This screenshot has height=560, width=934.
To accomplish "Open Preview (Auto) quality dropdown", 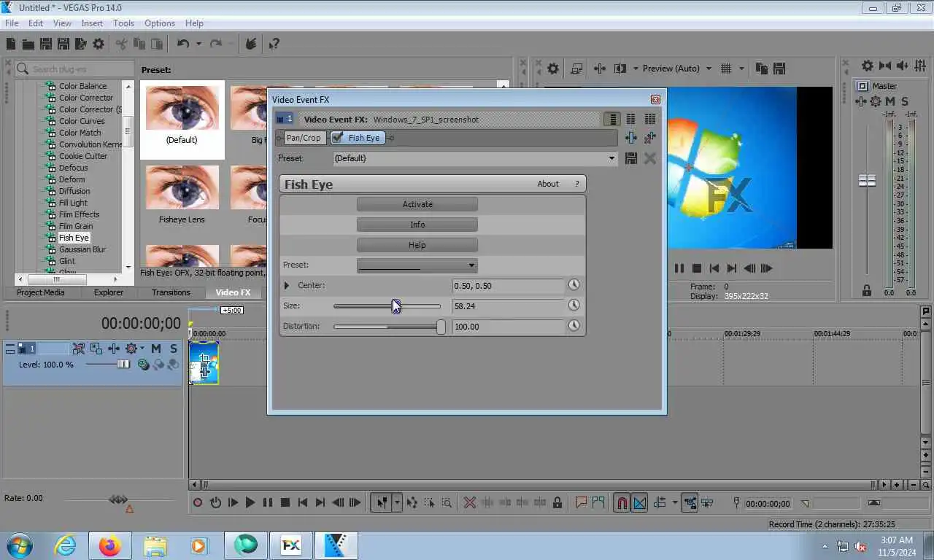I will pyautogui.click(x=676, y=69).
